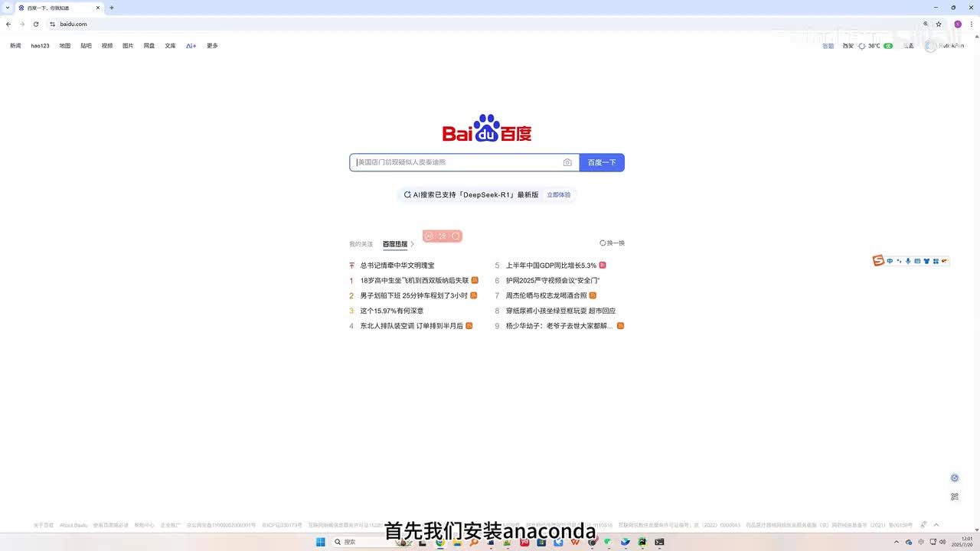Image resolution: width=980 pixels, height=551 pixels.
Task: Open the AI+ navigation link
Action: pos(191,46)
